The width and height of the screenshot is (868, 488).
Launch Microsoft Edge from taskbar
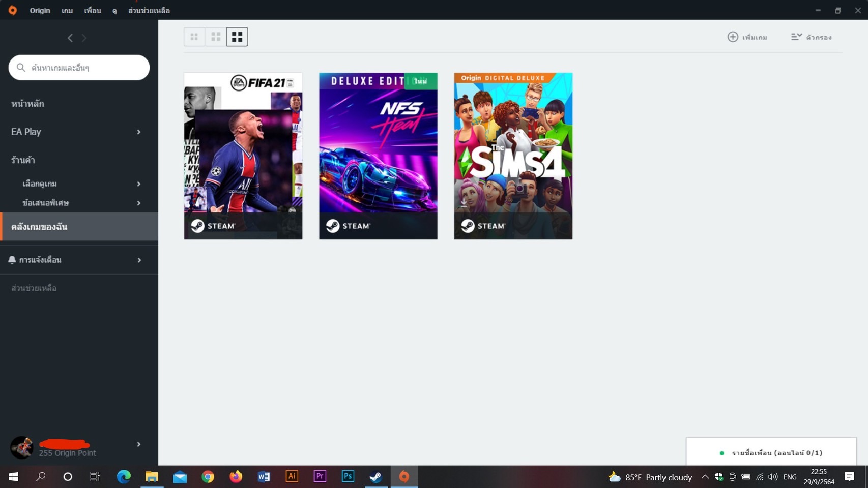[x=124, y=477]
